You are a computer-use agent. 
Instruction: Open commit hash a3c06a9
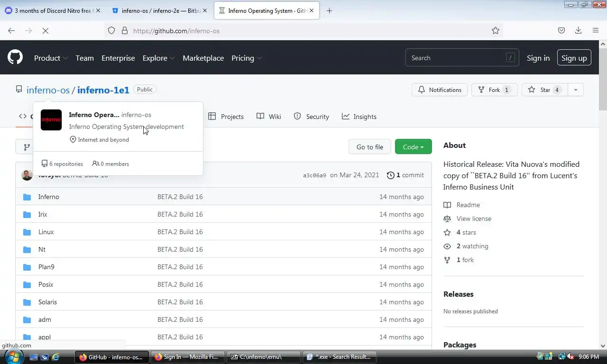pos(314,175)
